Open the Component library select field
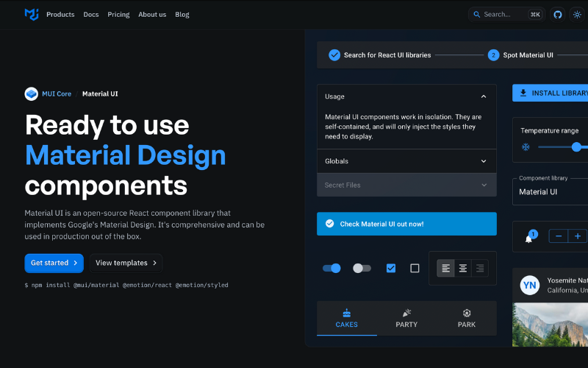The image size is (588, 368). pos(550,192)
